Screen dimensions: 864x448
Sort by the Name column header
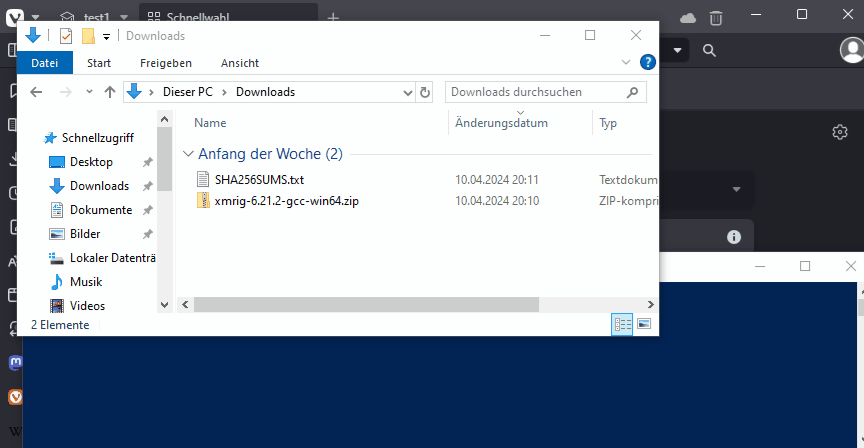point(210,123)
